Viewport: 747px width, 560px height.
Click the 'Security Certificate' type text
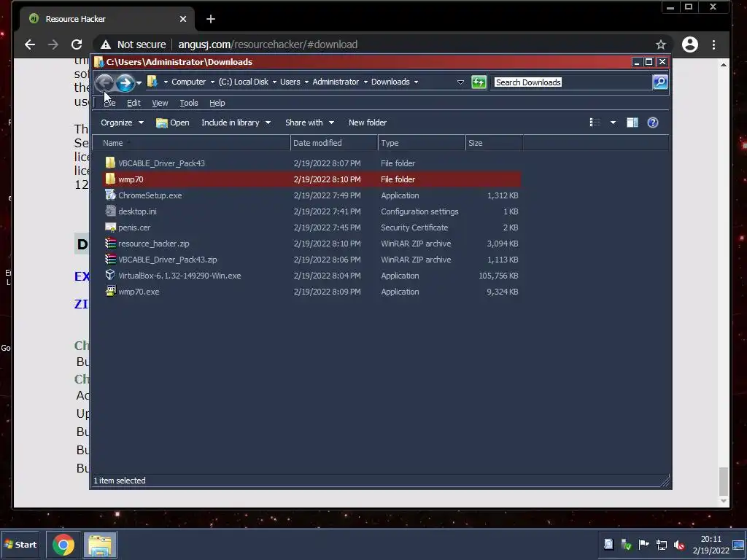[414, 227]
